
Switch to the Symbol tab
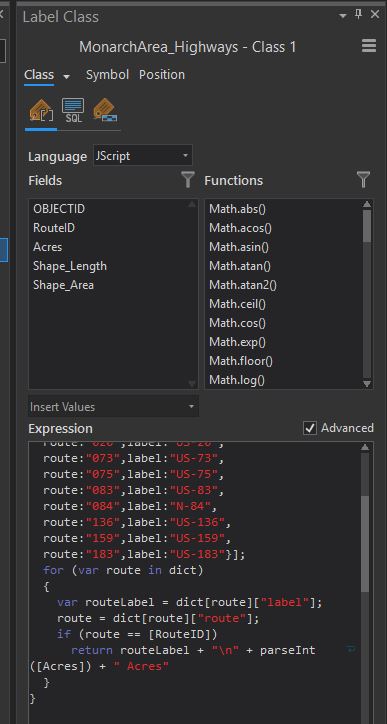point(108,75)
